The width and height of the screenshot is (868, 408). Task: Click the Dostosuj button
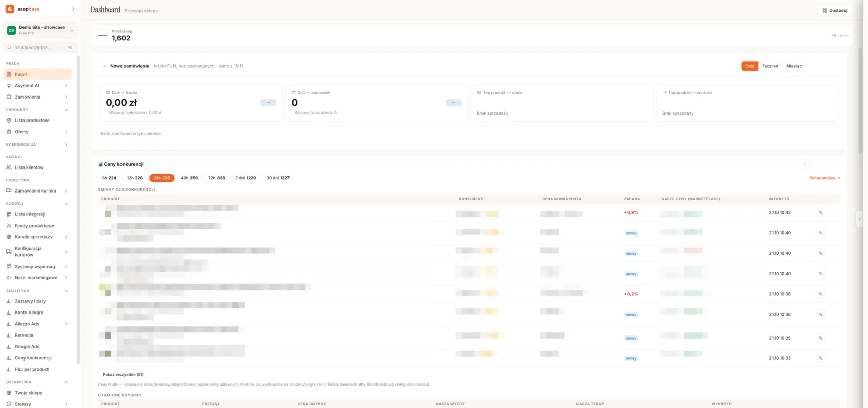pos(835,10)
